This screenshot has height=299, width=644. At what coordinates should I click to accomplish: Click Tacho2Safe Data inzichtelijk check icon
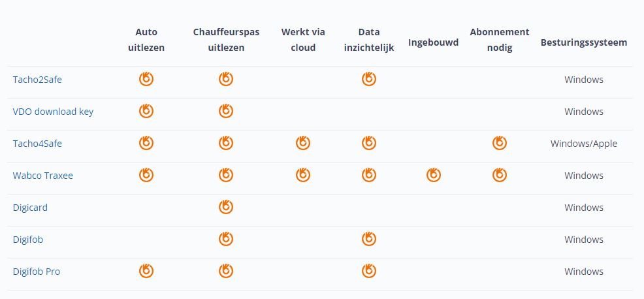click(369, 78)
